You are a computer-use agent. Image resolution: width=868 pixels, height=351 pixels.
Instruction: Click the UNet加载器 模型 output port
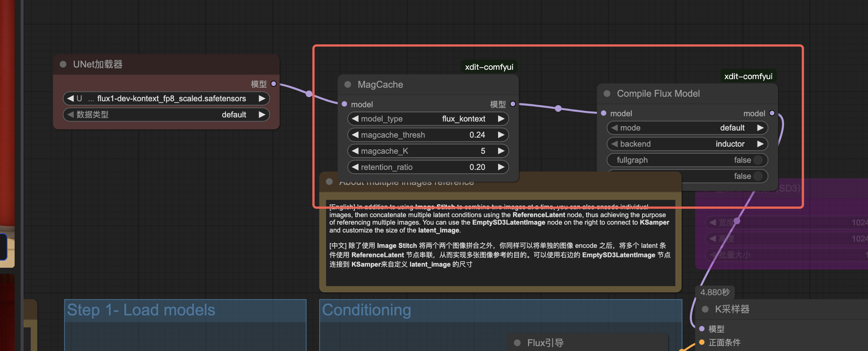coord(274,84)
